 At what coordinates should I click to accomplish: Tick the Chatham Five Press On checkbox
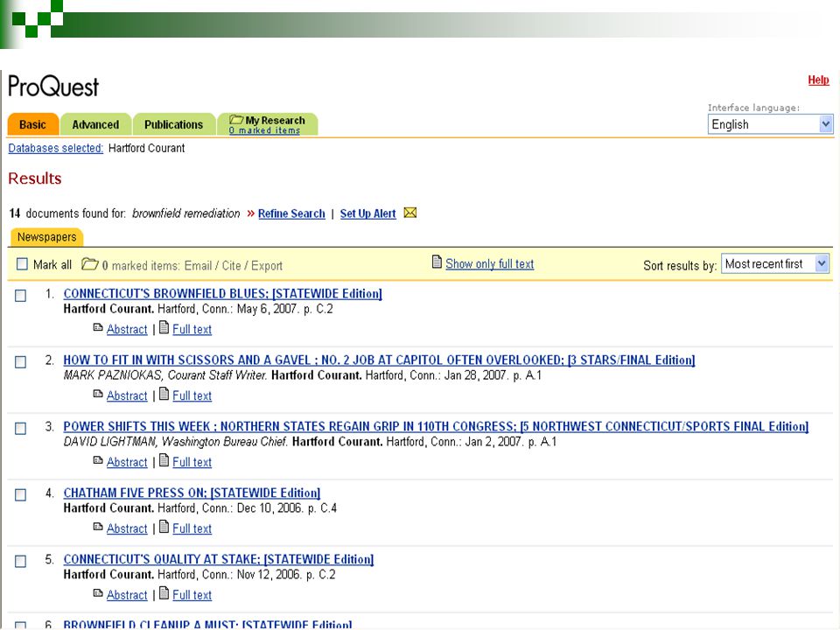(20, 495)
